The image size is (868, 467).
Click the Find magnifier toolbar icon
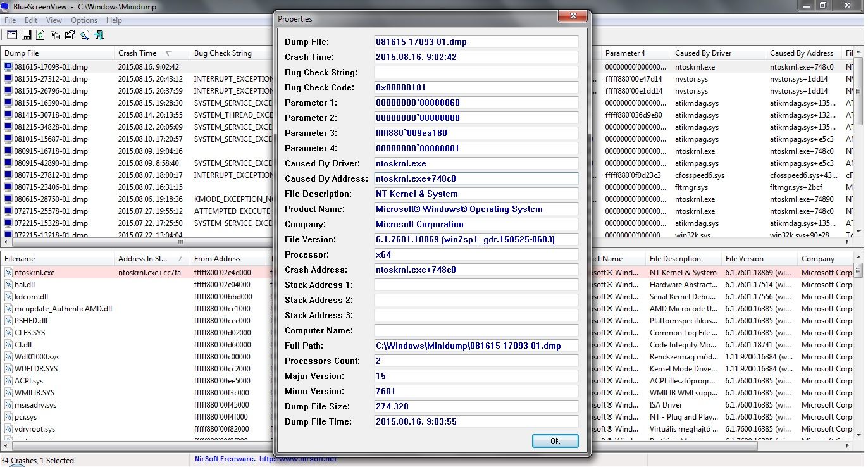point(85,35)
